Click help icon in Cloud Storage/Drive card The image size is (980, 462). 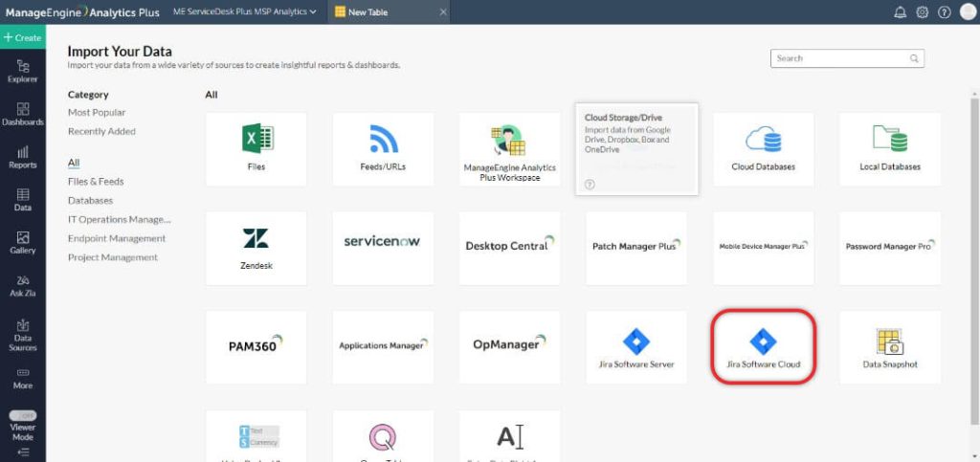coord(590,185)
